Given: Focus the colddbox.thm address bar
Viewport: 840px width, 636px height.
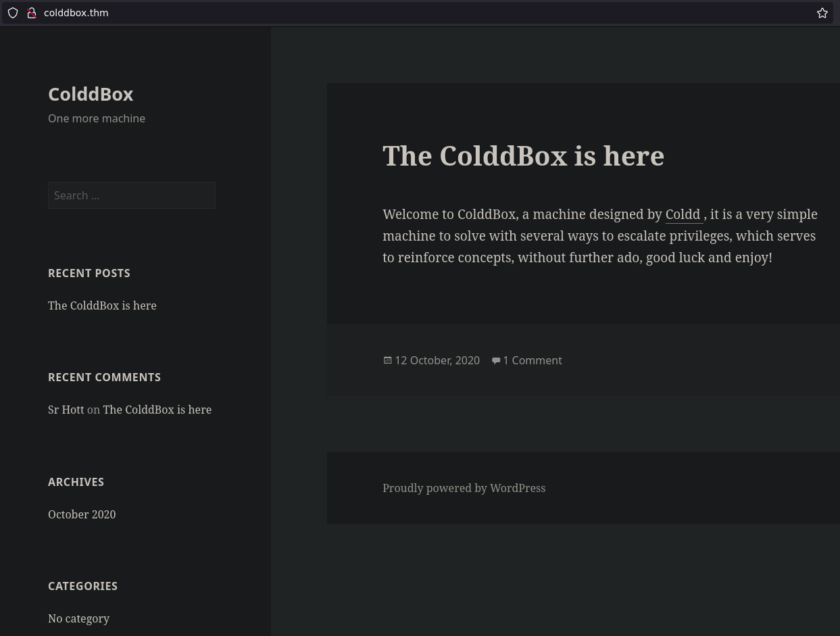Looking at the screenshot, I should tap(405, 13).
